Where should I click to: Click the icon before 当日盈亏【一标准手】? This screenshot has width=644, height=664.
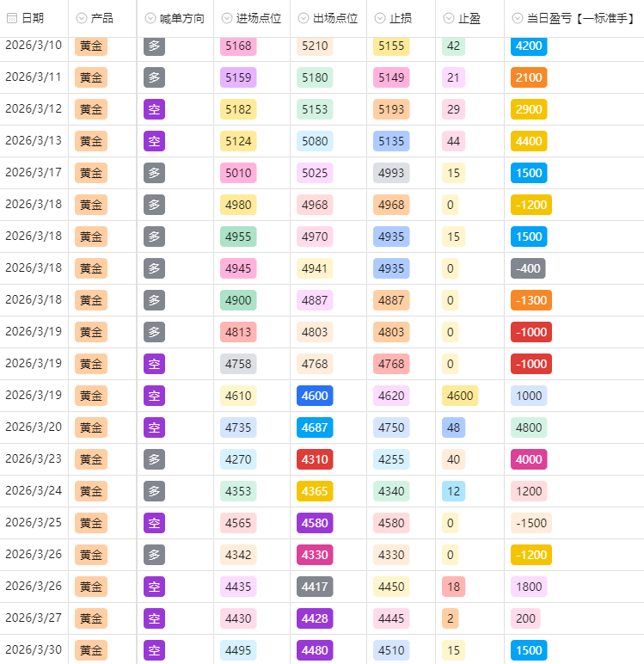click(x=518, y=18)
